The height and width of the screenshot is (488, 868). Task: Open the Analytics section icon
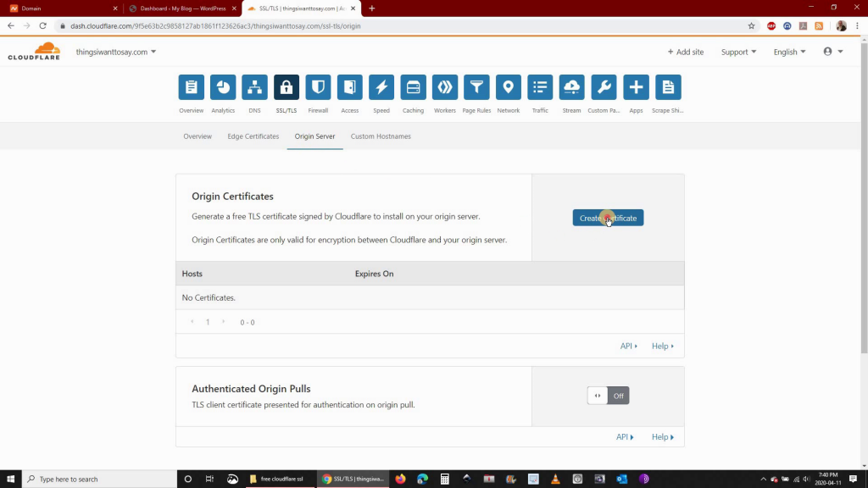tap(223, 87)
